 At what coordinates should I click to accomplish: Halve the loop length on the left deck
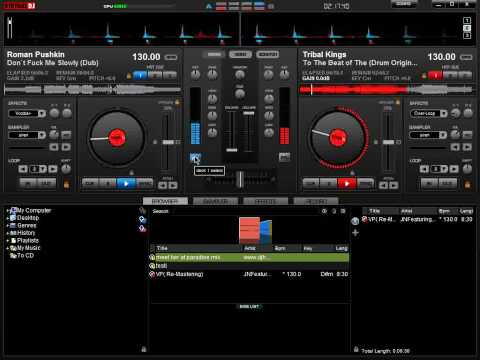pyautogui.click(x=23, y=169)
